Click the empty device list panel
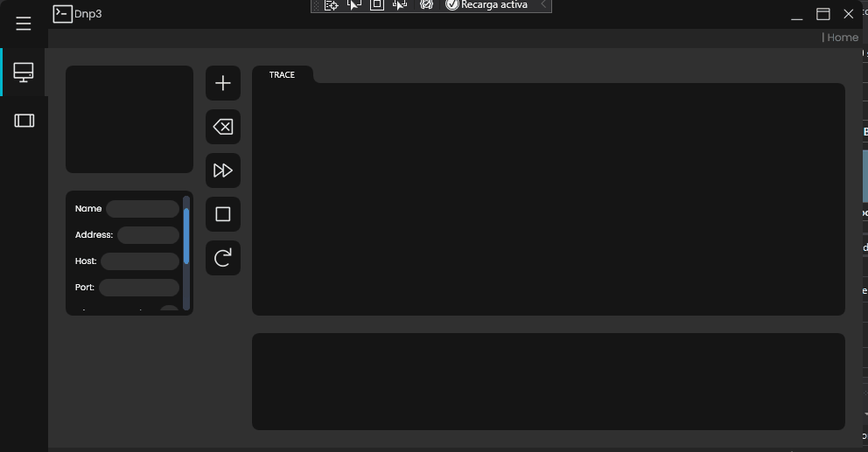This screenshot has width=868, height=452. pyautogui.click(x=129, y=120)
